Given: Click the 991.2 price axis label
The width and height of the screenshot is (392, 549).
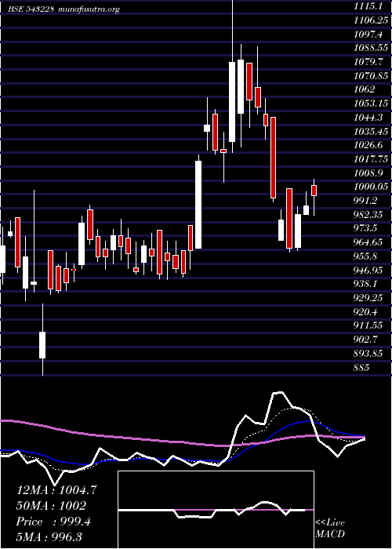Looking at the screenshot, I should pos(366,201).
